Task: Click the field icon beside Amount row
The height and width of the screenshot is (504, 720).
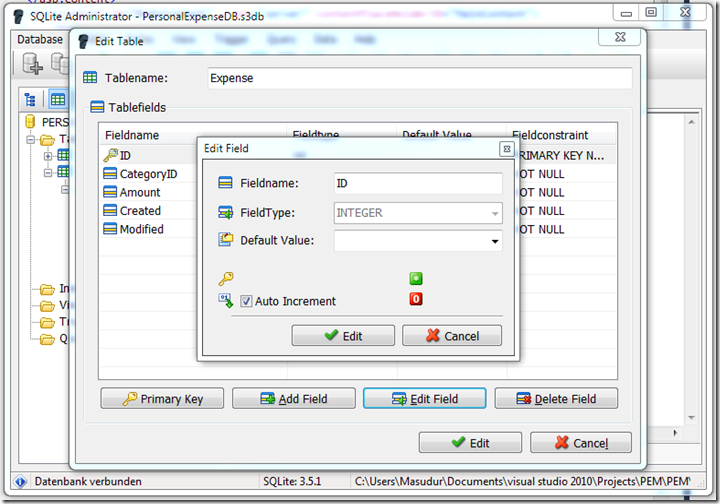Action: pyautogui.click(x=110, y=192)
